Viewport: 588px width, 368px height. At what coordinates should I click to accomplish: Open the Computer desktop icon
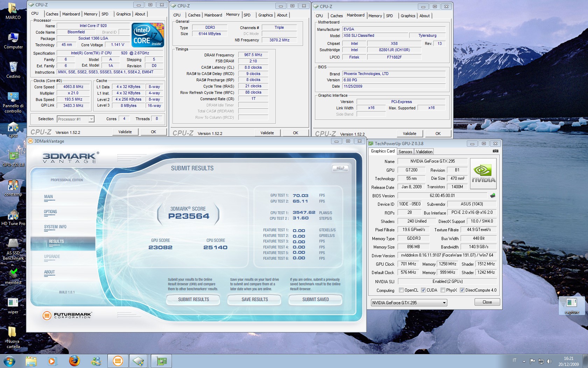13,40
